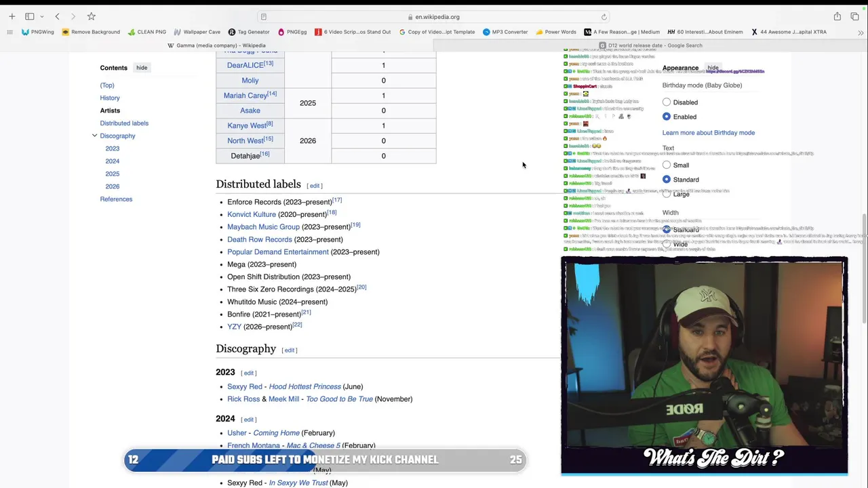Open the Konvict Kulture label link
This screenshot has height=488, width=868.
(252, 214)
